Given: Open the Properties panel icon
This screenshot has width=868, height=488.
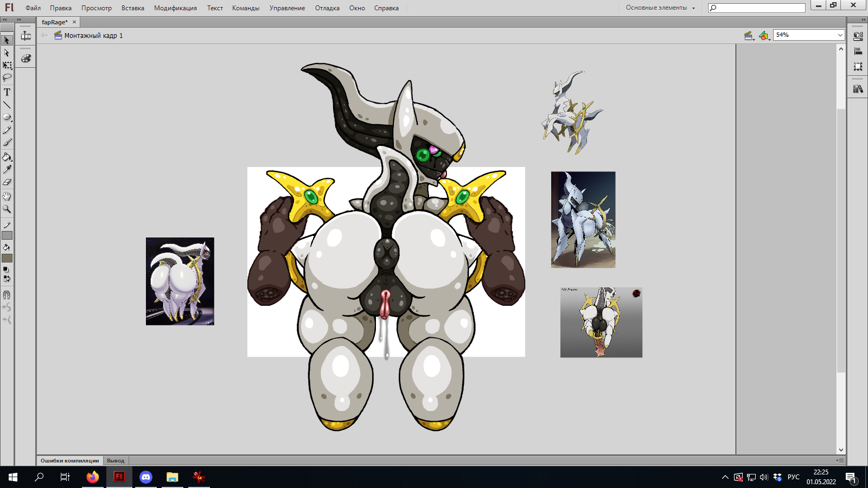Looking at the screenshot, I should (x=858, y=36).
